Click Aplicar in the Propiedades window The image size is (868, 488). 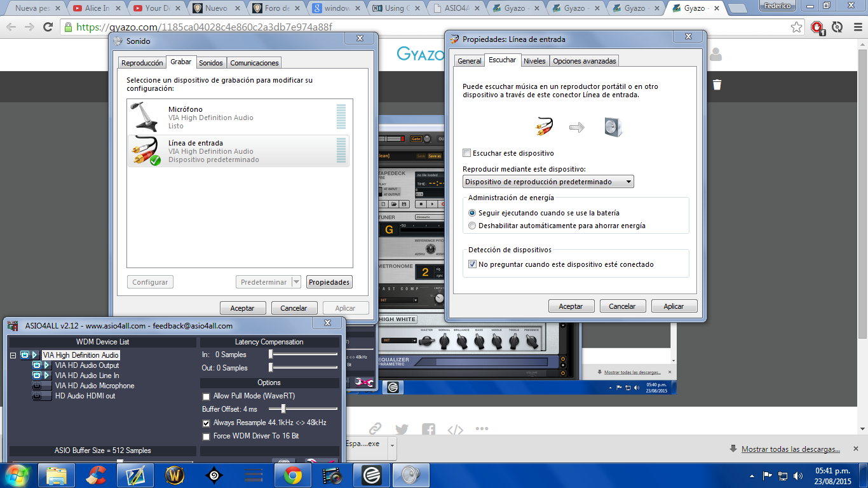(674, 306)
